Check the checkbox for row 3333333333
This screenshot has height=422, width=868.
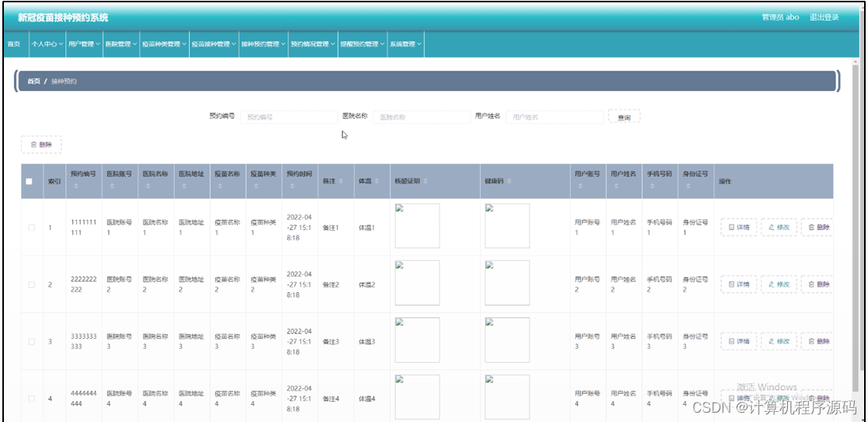(x=32, y=342)
